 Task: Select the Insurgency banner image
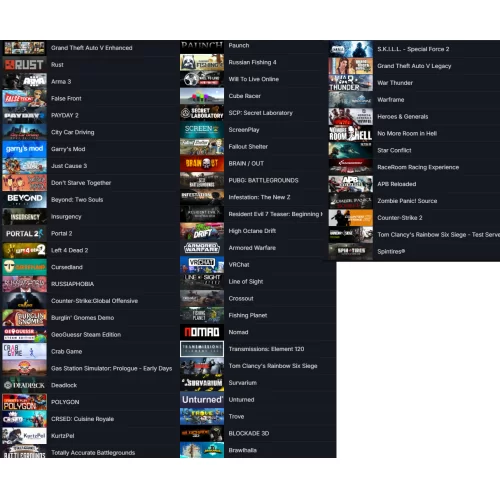[x=24, y=216]
